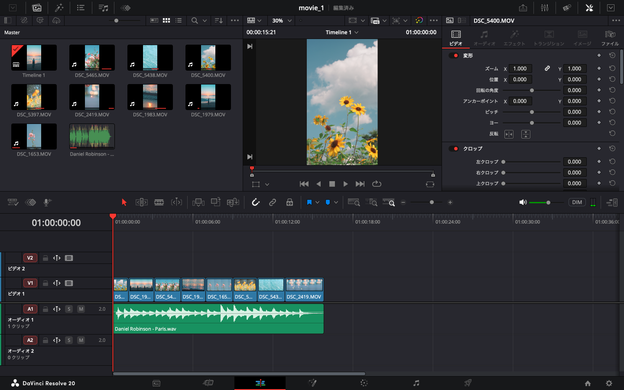Screen dimensions: 624x390
Task: Click the zoom X/Y link chain icon
Action: click(x=547, y=68)
